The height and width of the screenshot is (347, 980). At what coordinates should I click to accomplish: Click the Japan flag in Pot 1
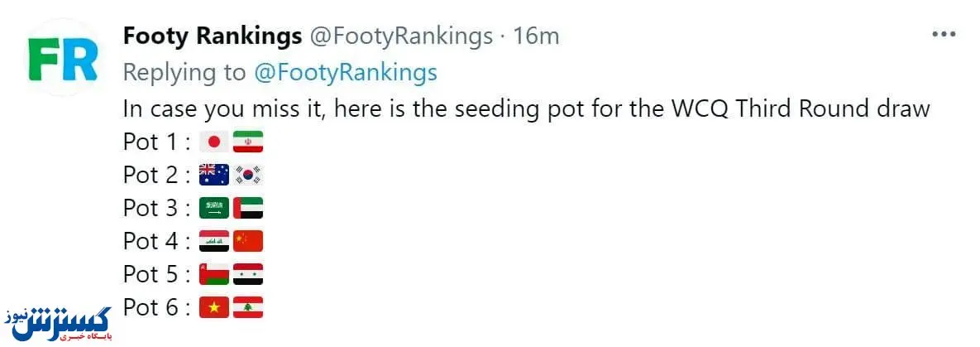click(x=214, y=142)
